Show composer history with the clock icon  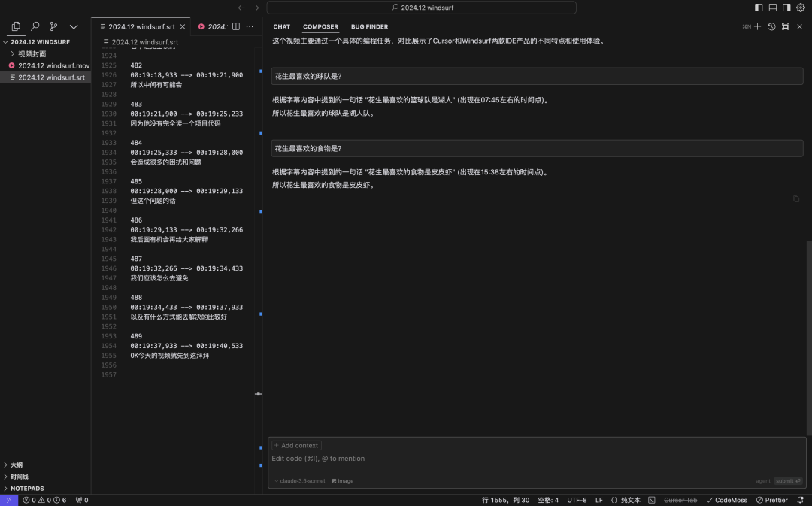click(771, 26)
